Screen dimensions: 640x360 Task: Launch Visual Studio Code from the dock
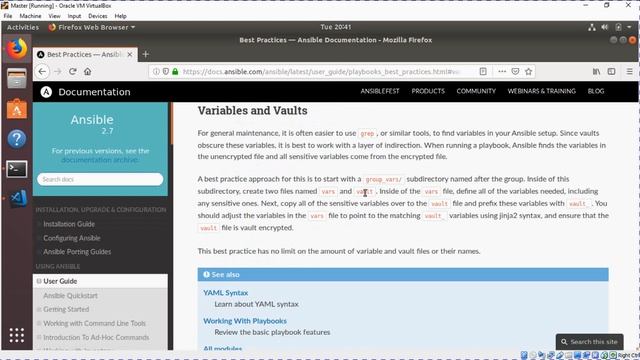18,198
